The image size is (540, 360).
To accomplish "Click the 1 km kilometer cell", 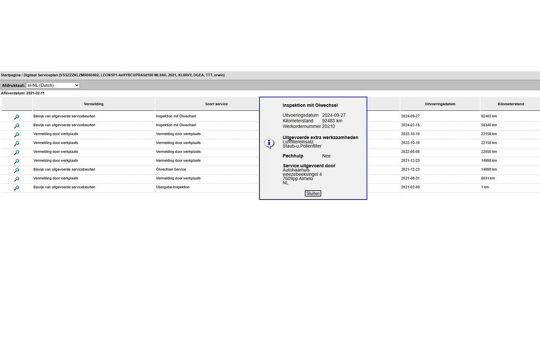I will click(x=485, y=187).
